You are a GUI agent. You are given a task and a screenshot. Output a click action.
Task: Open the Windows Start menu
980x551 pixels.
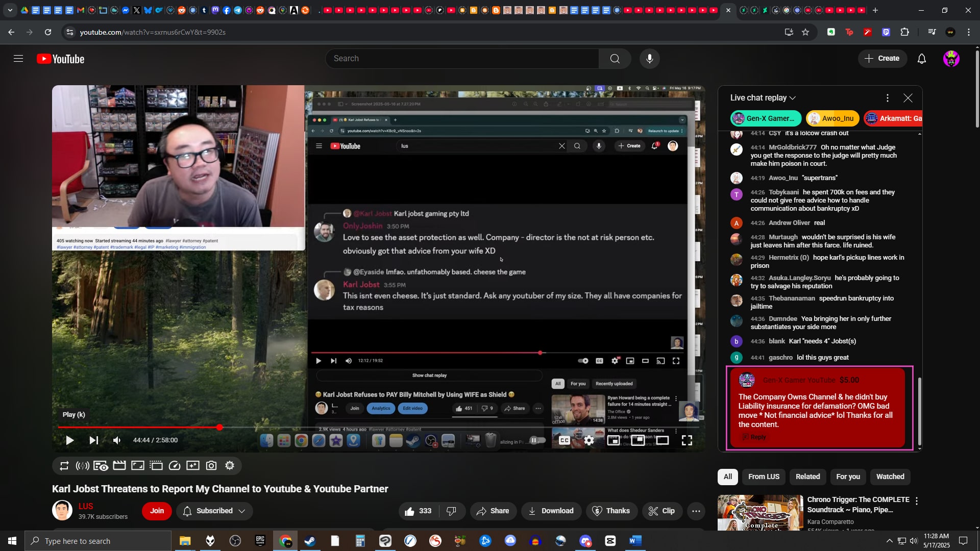click(x=12, y=541)
